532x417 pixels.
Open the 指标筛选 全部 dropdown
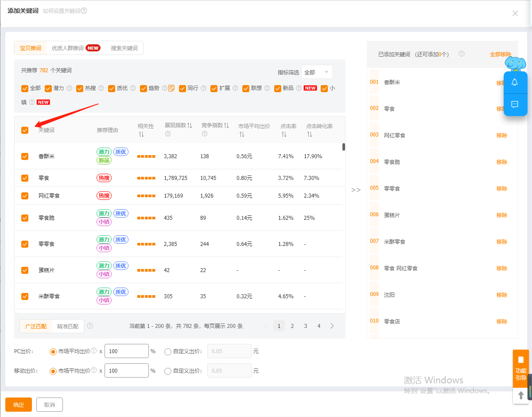317,72
